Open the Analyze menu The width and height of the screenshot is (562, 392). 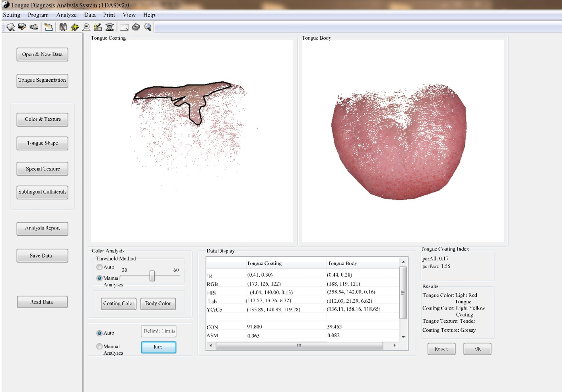coord(66,15)
